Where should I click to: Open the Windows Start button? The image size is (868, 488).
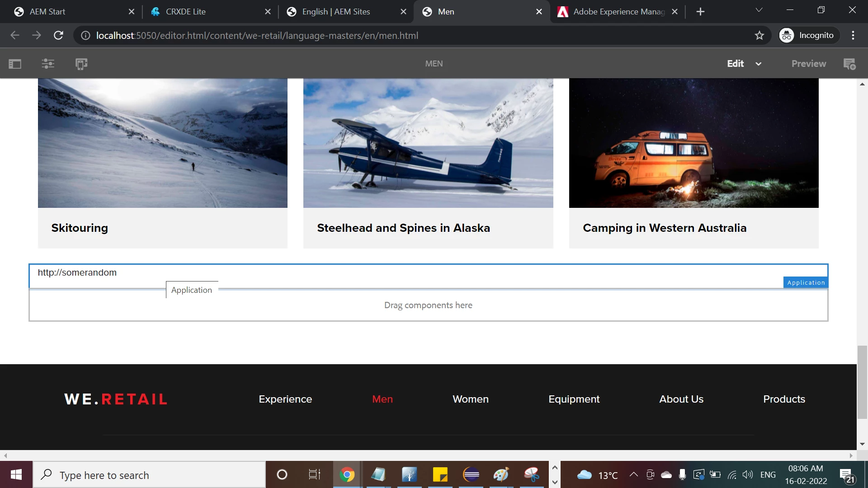pos(16,474)
